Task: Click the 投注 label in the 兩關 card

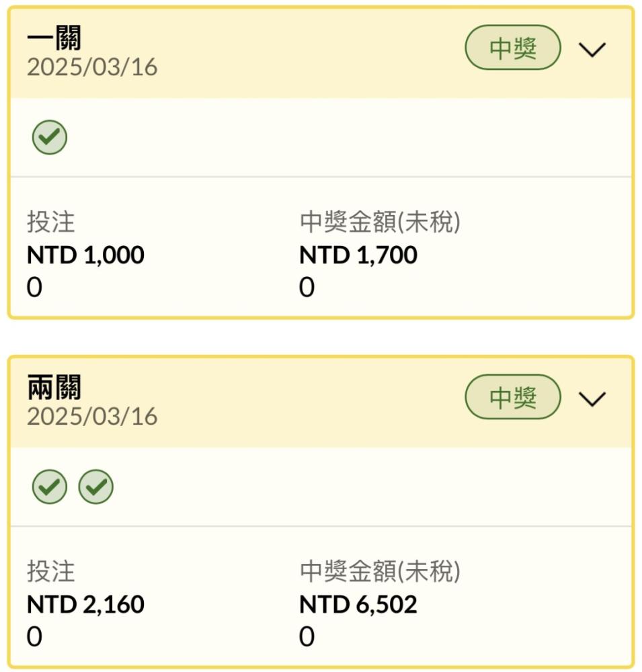Action: [51, 571]
